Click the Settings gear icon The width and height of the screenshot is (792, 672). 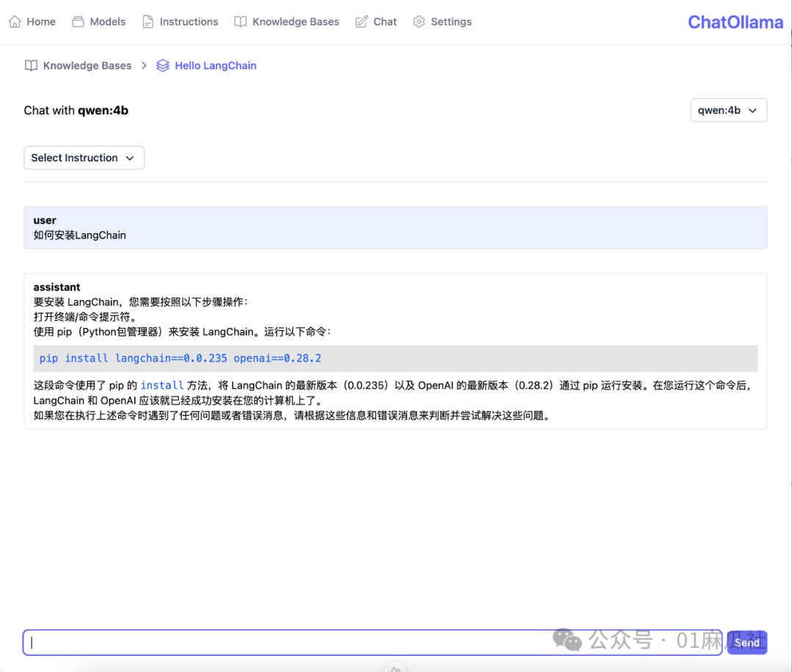tap(419, 21)
